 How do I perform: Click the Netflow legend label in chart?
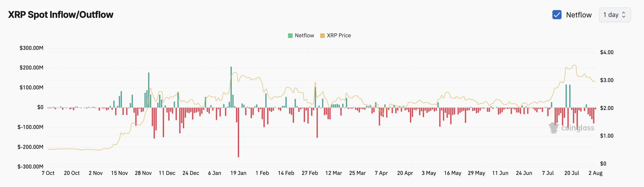click(x=304, y=35)
